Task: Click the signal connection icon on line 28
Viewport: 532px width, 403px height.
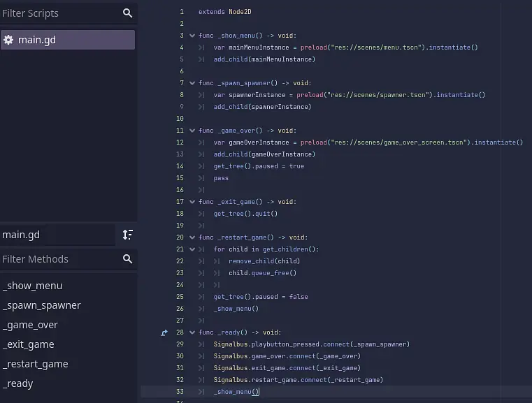Action: pyautogui.click(x=164, y=332)
